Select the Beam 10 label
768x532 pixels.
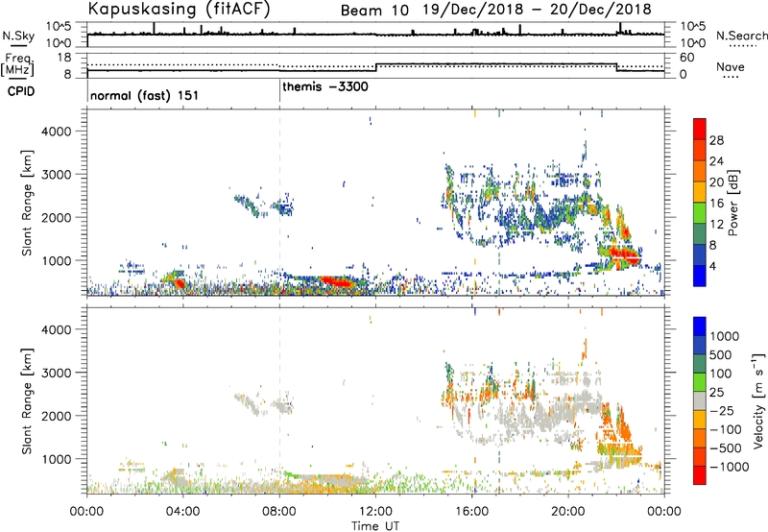pos(374,11)
